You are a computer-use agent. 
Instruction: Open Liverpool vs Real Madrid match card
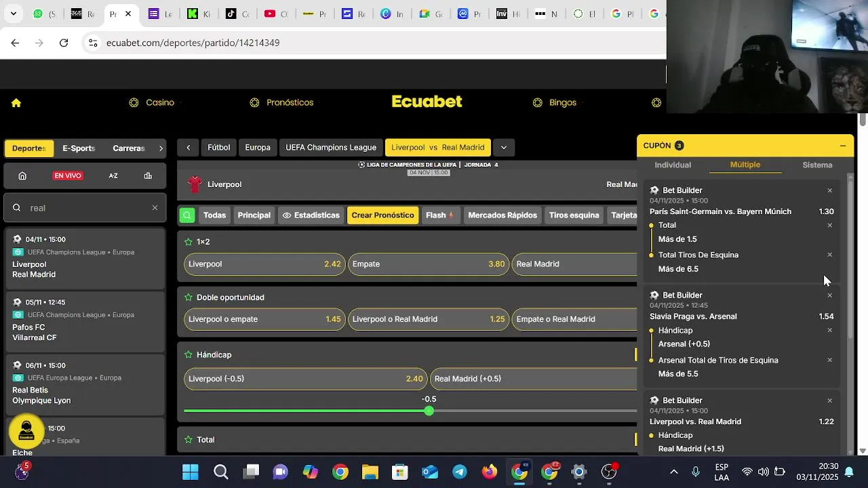[85, 258]
